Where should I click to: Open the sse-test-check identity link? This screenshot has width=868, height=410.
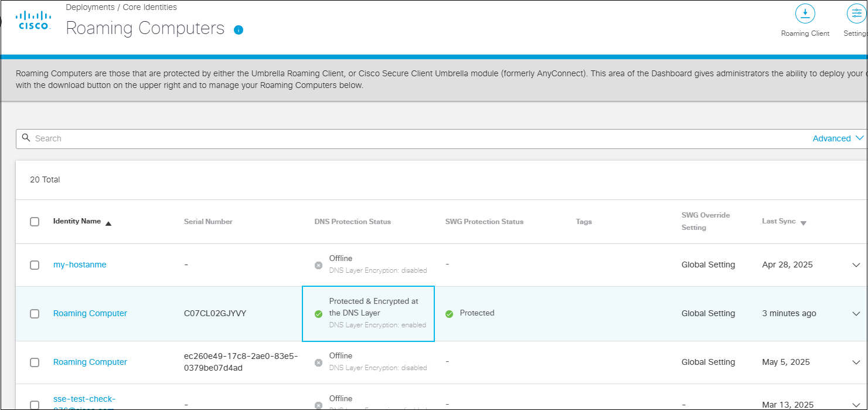click(84, 404)
